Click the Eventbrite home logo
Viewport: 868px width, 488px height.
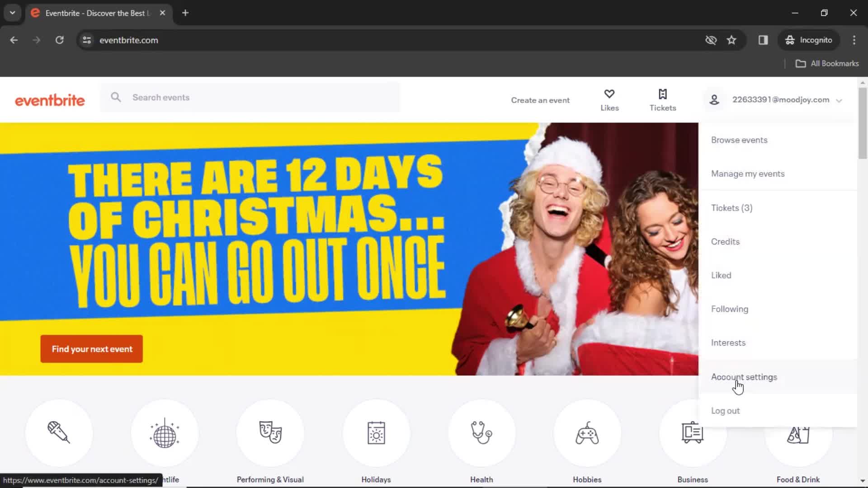click(50, 99)
